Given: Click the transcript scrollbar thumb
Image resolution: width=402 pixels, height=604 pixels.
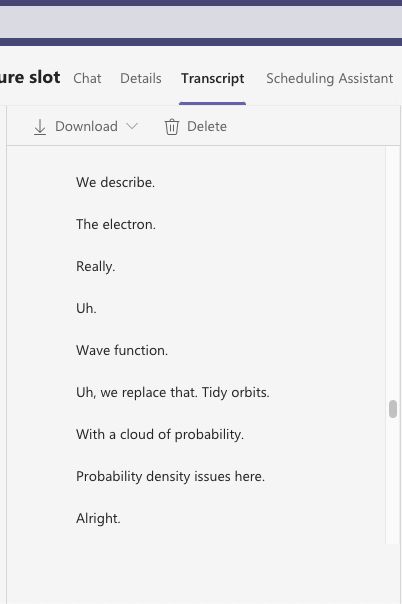Looking at the screenshot, I should pyautogui.click(x=393, y=409).
